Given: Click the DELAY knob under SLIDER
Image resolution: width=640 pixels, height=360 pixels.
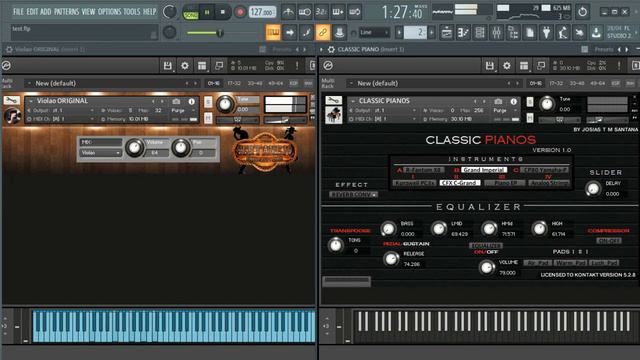Looking at the screenshot, I should click(x=593, y=189).
